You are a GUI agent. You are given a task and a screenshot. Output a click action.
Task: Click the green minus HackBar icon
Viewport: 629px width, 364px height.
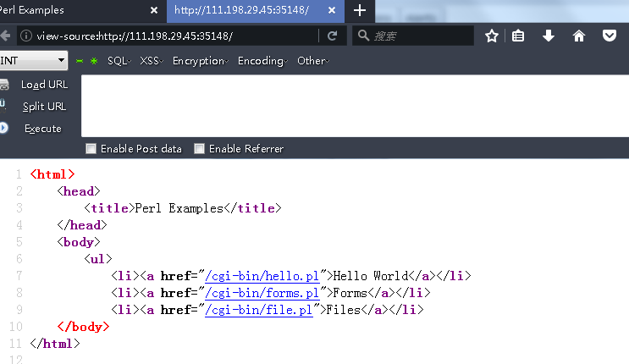(80, 61)
